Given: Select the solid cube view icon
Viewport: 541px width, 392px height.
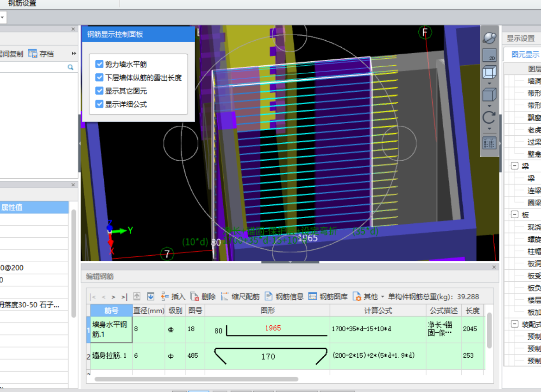Looking at the screenshot, I should pos(489,95).
